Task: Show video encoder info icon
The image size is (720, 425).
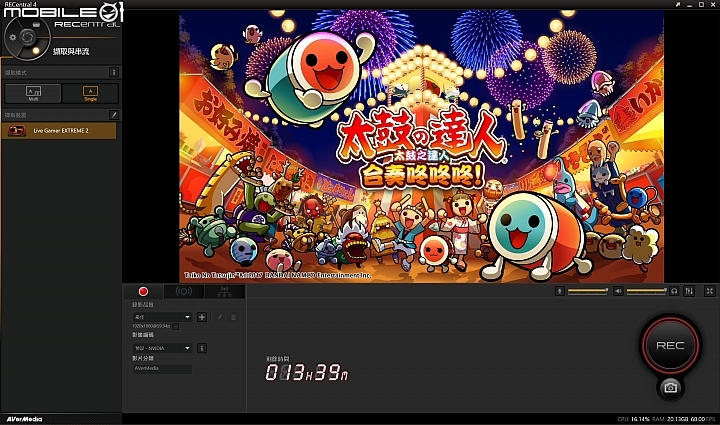Action: pos(202,348)
